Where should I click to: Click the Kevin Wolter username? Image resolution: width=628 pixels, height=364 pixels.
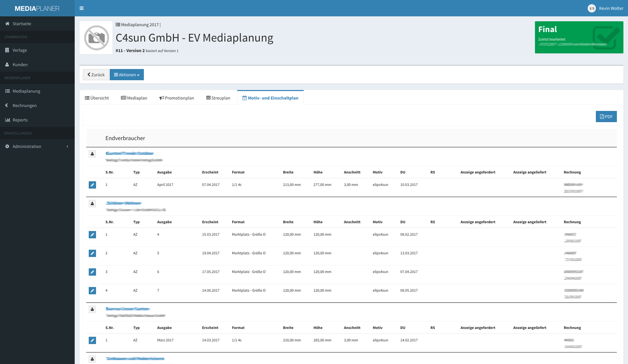(x=611, y=8)
